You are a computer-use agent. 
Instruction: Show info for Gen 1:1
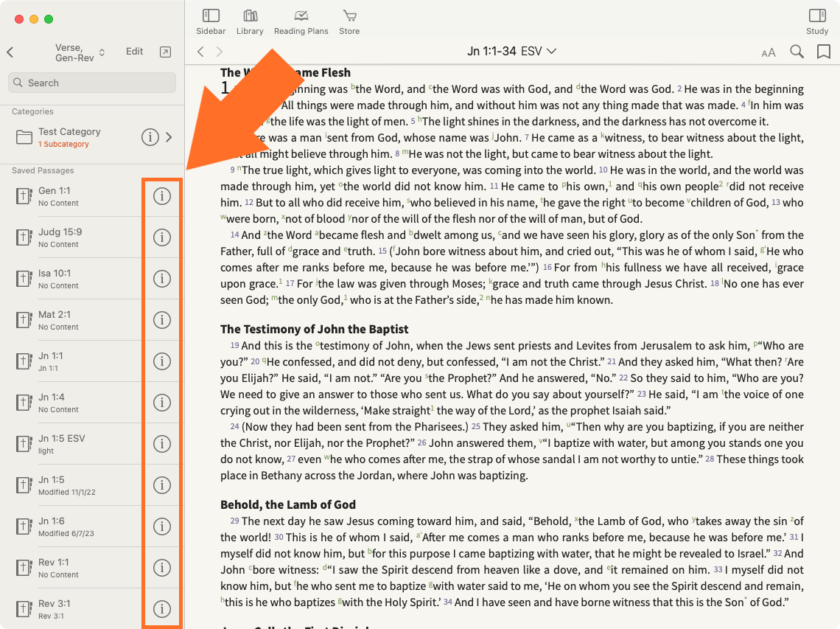pos(162,196)
